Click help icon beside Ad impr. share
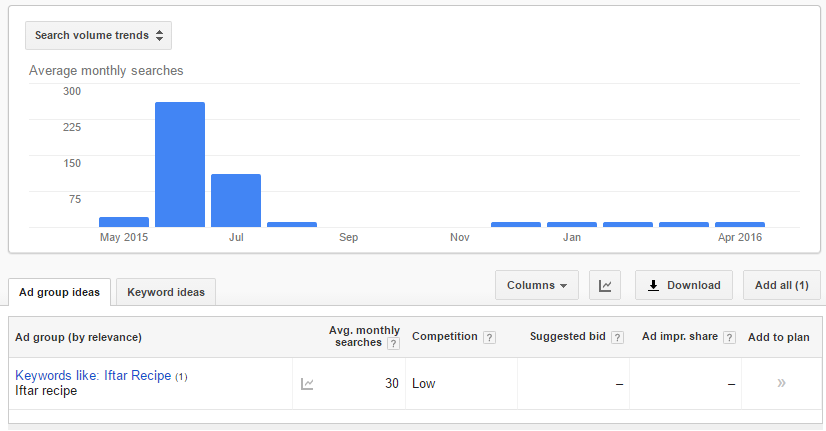 pos(729,337)
